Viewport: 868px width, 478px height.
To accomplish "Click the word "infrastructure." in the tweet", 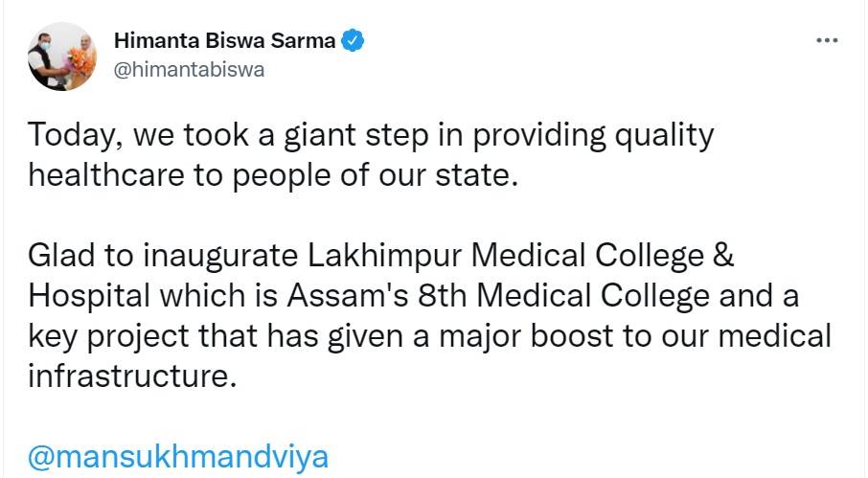I will click(132, 376).
